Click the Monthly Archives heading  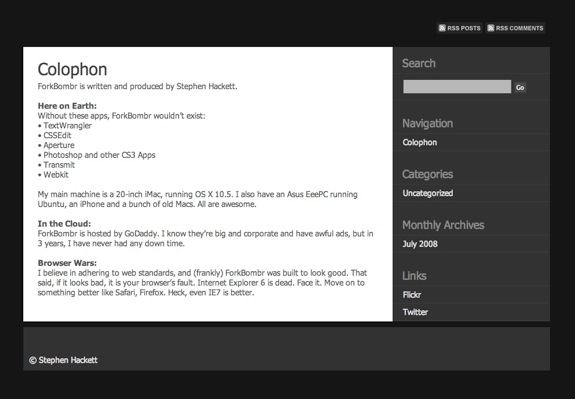(x=443, y=225)
